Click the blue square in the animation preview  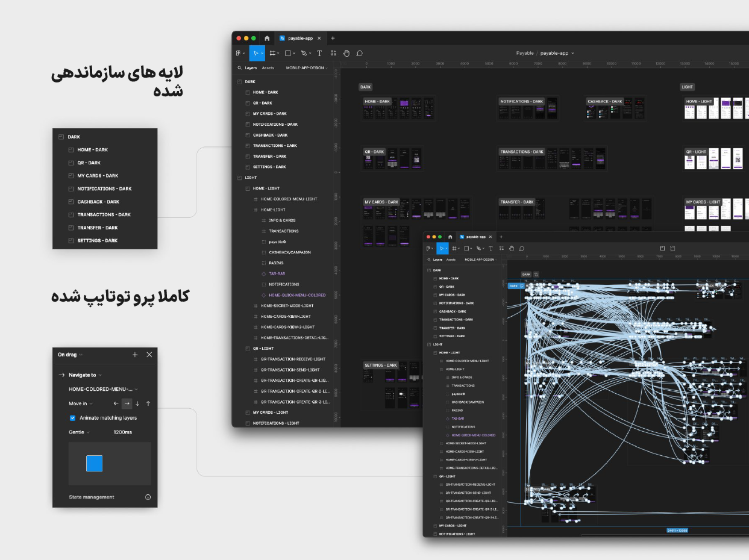pyautogui.click(x=94, y=464)
